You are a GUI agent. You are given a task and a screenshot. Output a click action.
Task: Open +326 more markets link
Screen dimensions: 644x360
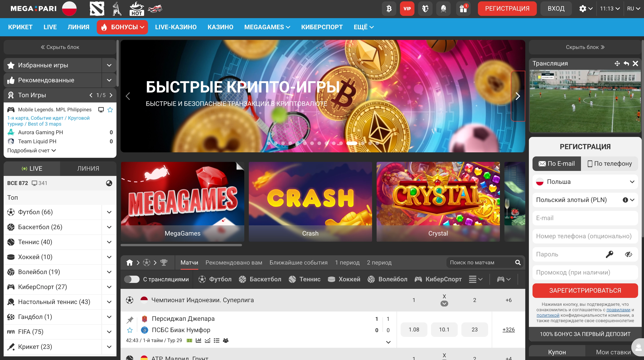[508, 330]
